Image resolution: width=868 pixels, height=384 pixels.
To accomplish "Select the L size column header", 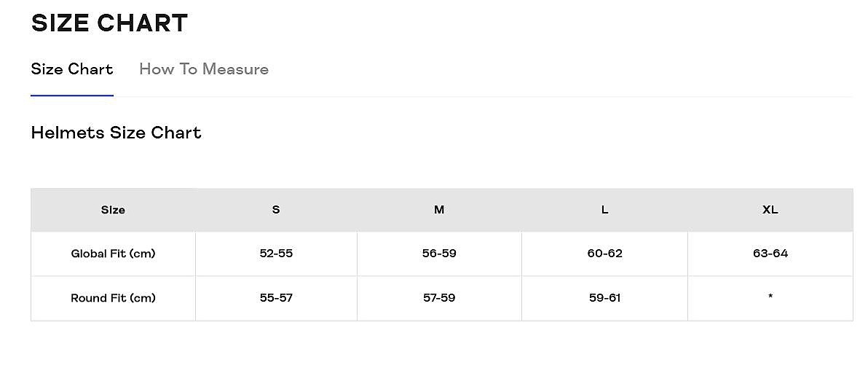I will coord(604,210).
